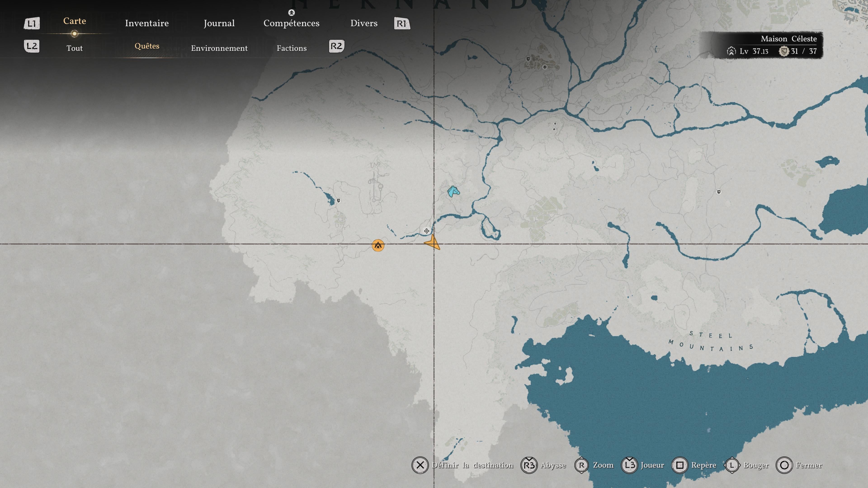Click the L stick glyph for Bouger
Viewport: 868px width, 488px height.
[x=732, y=465]
